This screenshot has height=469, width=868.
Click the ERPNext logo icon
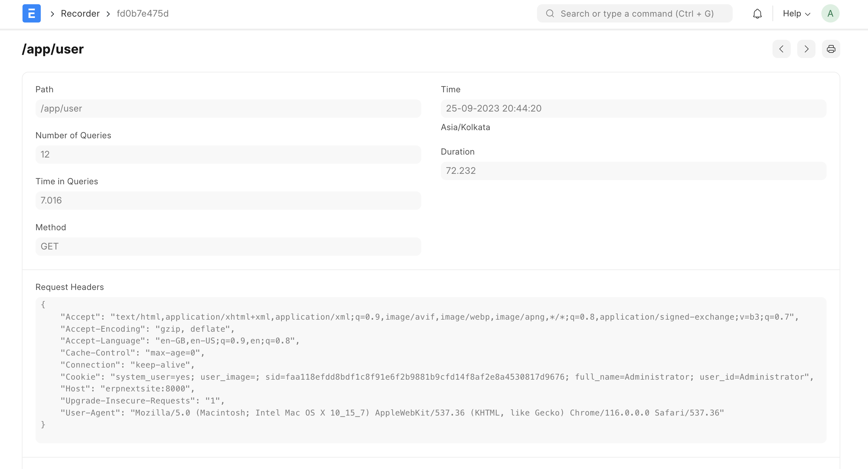point(31,13)
